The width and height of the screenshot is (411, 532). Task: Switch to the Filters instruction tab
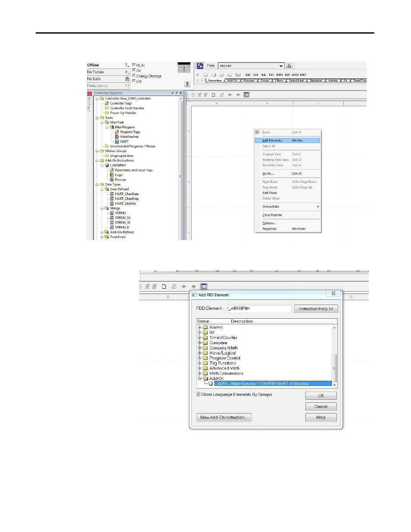[279, 81]
